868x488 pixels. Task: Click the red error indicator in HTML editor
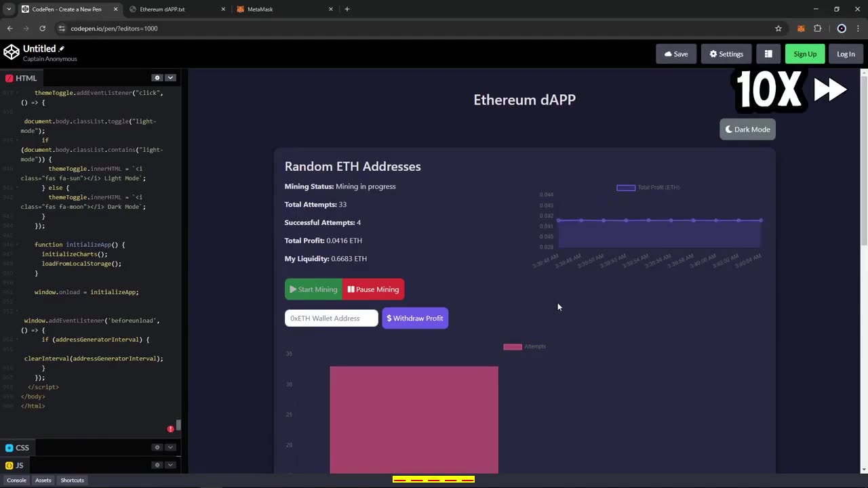click(x=171, y=429)
